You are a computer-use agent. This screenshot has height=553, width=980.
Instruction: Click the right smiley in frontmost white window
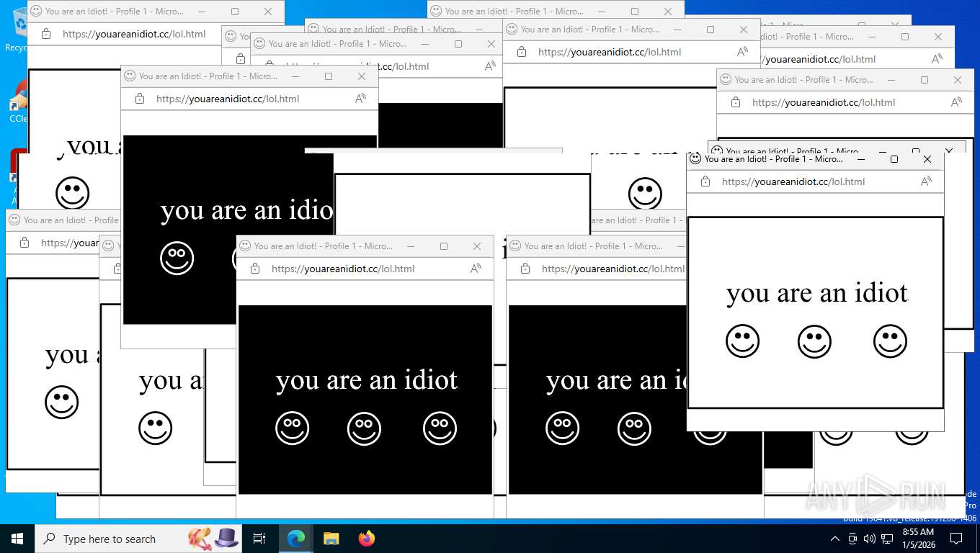coord(890,341)
